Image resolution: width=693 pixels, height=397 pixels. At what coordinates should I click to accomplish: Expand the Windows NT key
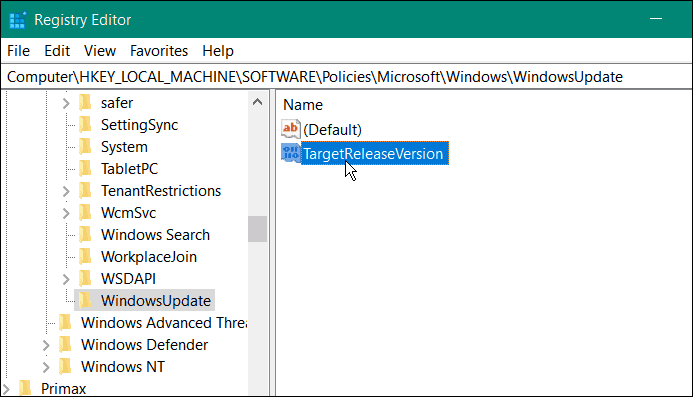pos(46,367)
